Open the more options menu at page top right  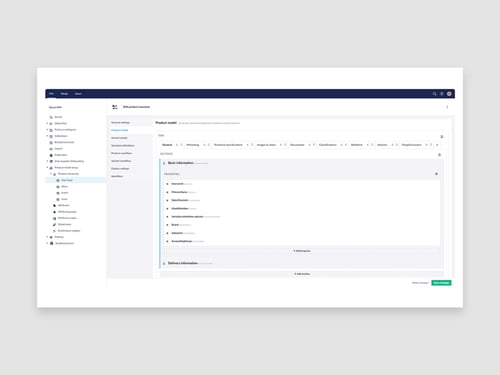pyautogui.click(x=447, y=107)
